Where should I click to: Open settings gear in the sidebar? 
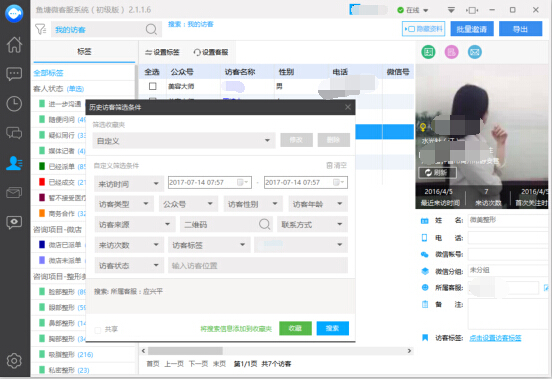pyautogui.click(x=14, y=361)
